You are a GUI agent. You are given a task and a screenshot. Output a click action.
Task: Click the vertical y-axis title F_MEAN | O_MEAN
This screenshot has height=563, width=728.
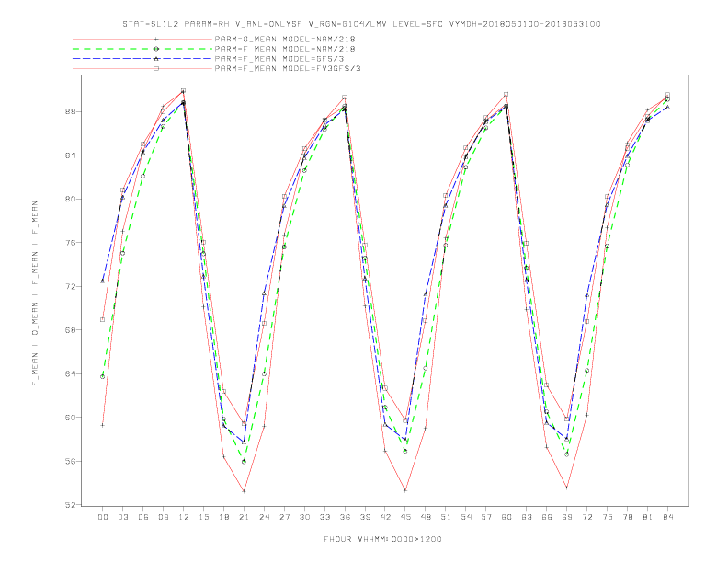pyautogui.click(x=35, y=293)
